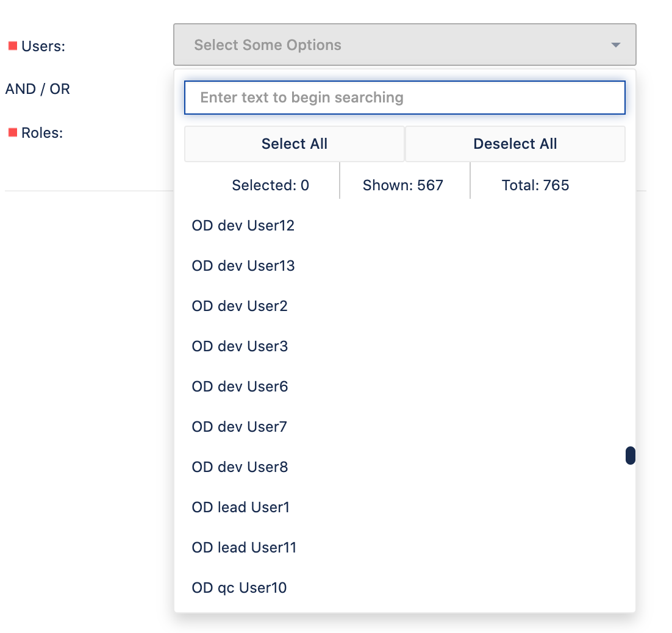Select option OD lead User11
The image size is (672, 633).
pos(404,548)
